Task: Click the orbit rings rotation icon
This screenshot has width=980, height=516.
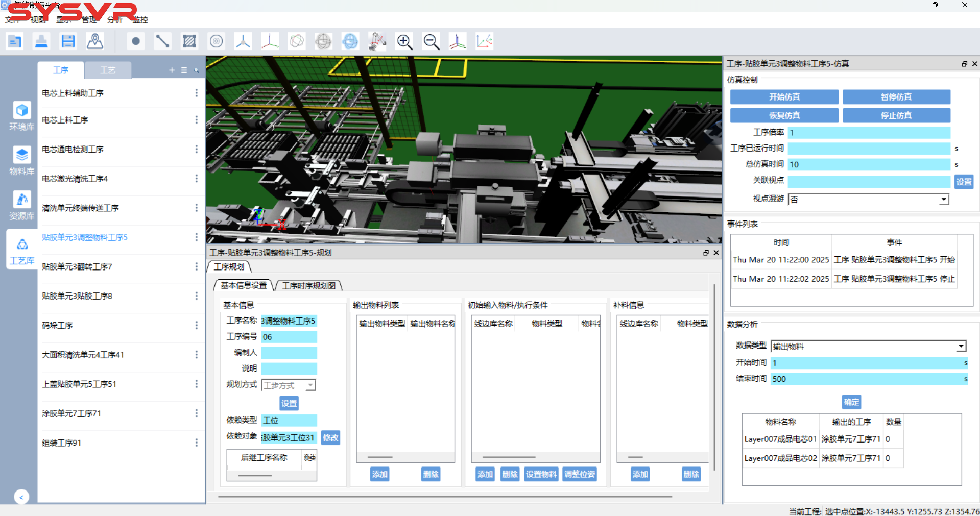Action: pyautogui.click(x=297, y=41)
